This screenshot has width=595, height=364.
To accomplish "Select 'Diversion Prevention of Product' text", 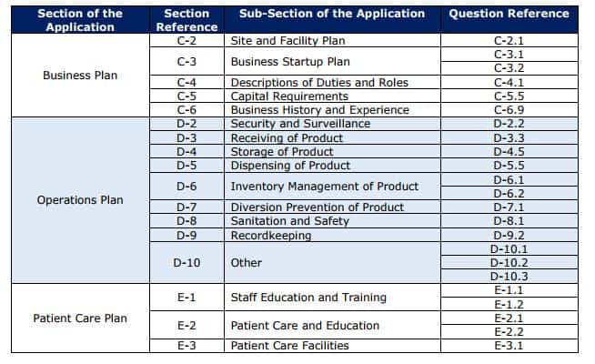I will 318,207.
